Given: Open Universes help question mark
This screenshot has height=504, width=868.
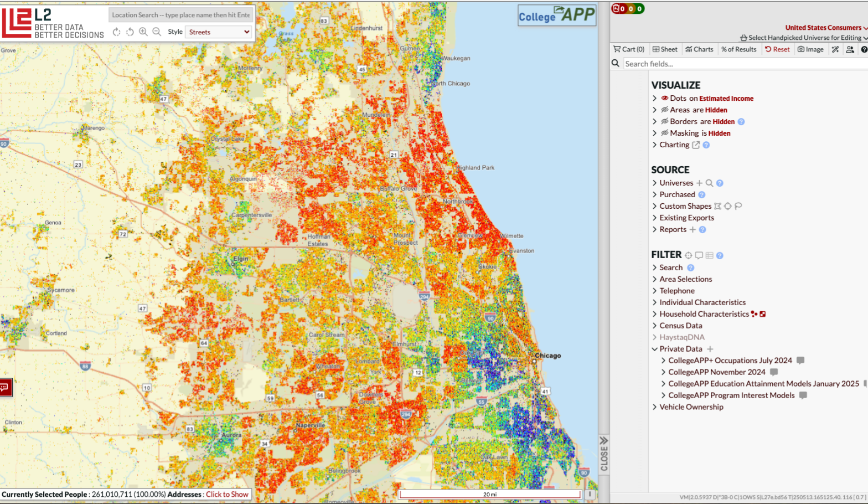Looking at the screenshot, I should 720,183.
